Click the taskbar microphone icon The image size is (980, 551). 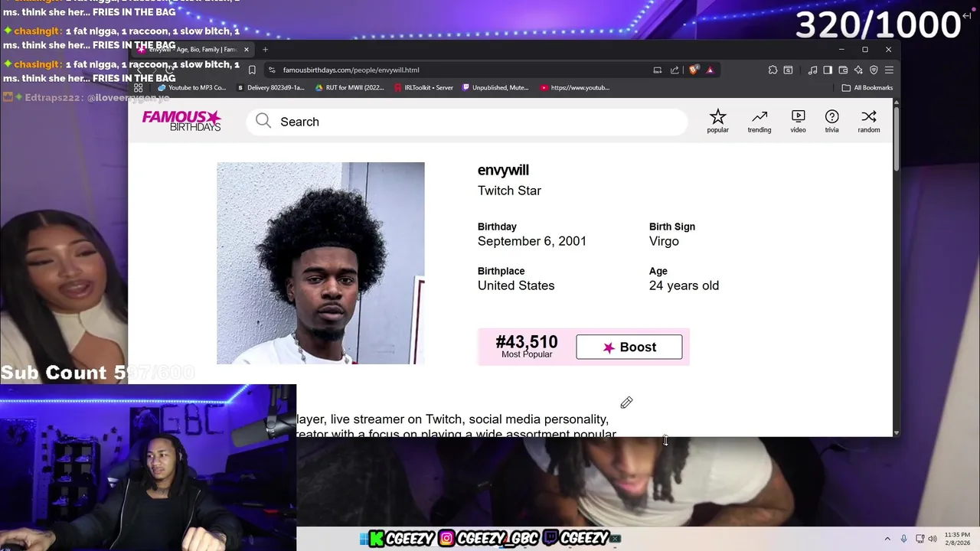(x=904, y=539)
